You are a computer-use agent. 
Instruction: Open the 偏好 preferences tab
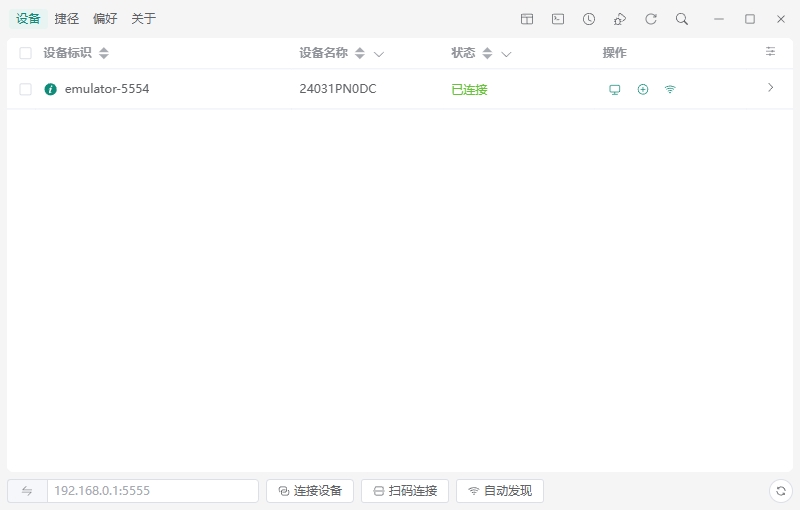click(x=105, y=19)
